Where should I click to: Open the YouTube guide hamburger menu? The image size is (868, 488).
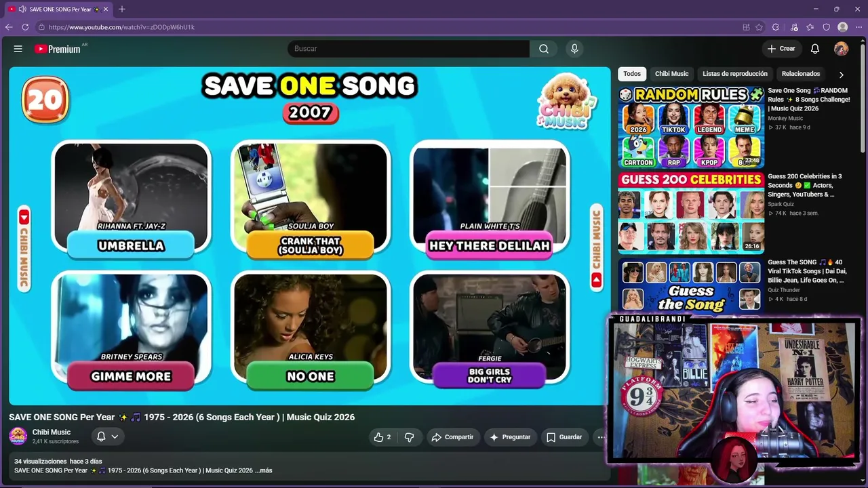tap(18, 49)
